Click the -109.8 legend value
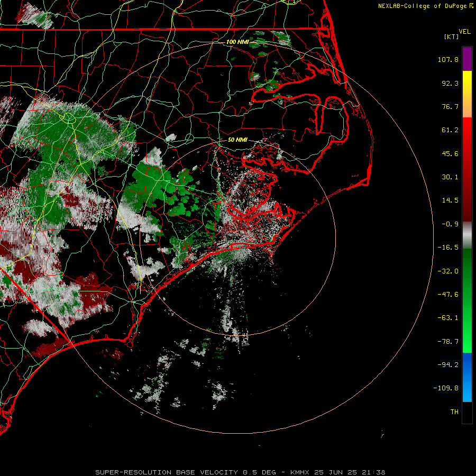Image resolution: width=476 pixels, height=476 pixels. tap(446, 388)
